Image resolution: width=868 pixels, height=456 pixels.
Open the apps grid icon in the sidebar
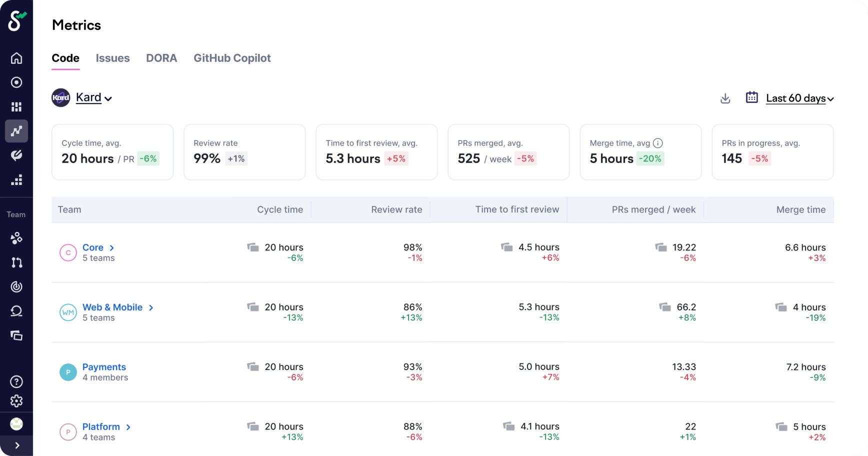point(16,106)
